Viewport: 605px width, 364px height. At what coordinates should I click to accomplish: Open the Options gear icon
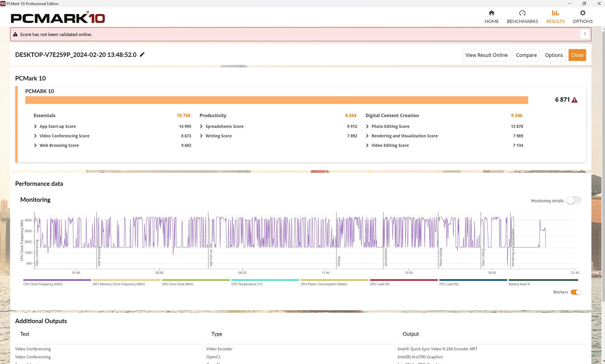(x=582, y=13)
